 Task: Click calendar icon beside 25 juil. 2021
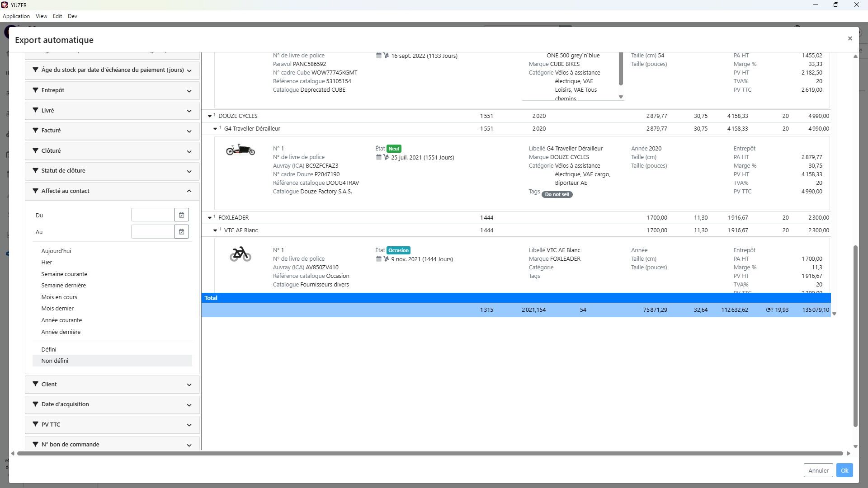click(379, 157)
